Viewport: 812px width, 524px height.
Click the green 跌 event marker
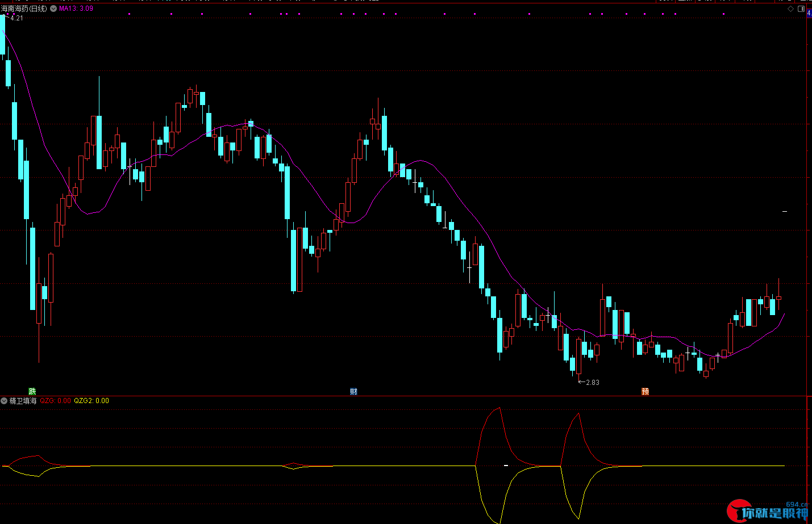pos(32,391)
